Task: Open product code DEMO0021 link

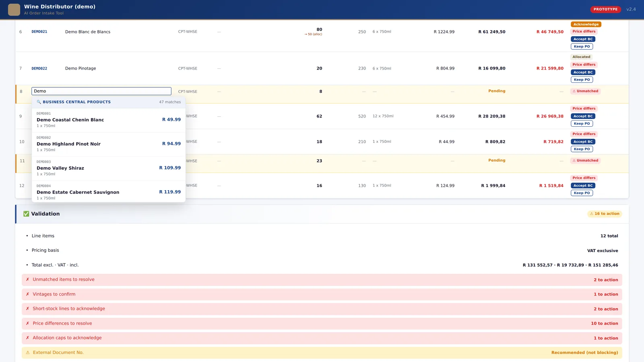Action: point(39,32)
